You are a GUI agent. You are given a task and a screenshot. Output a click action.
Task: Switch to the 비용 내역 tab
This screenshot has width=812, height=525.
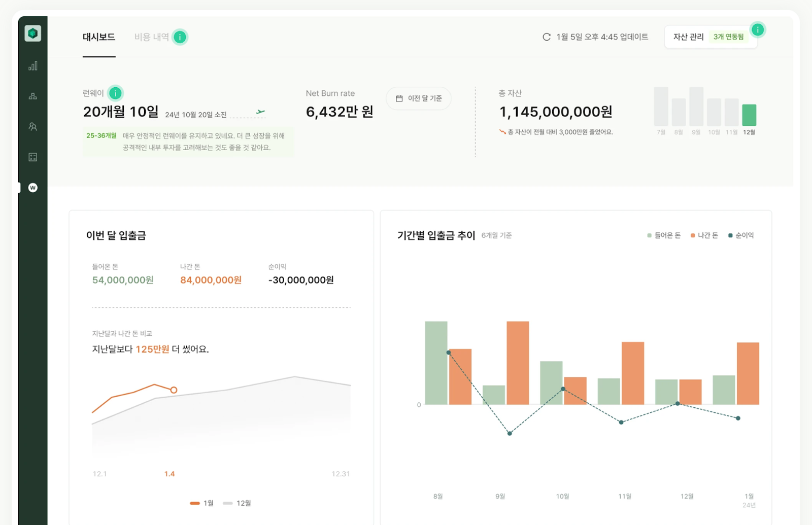(152, 37)
